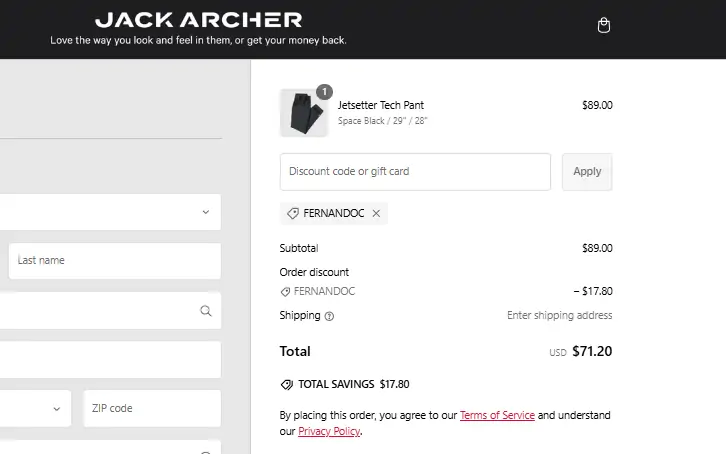Click the empty field directly above ZIP code
Image resolution: width=726 pixels, height=454 pixels.
[x=110, y=360]
